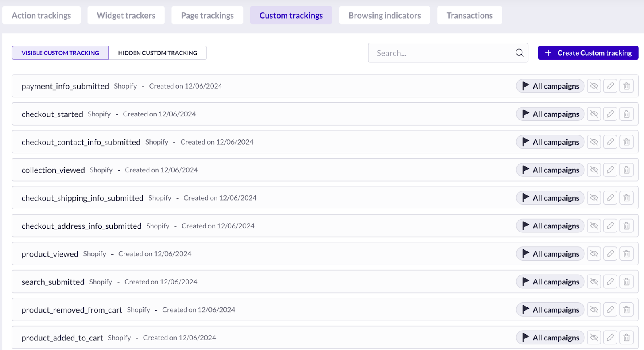The image size is (644, 350).
Task: Select the Custom trackings tab
Action: [291, 15]
